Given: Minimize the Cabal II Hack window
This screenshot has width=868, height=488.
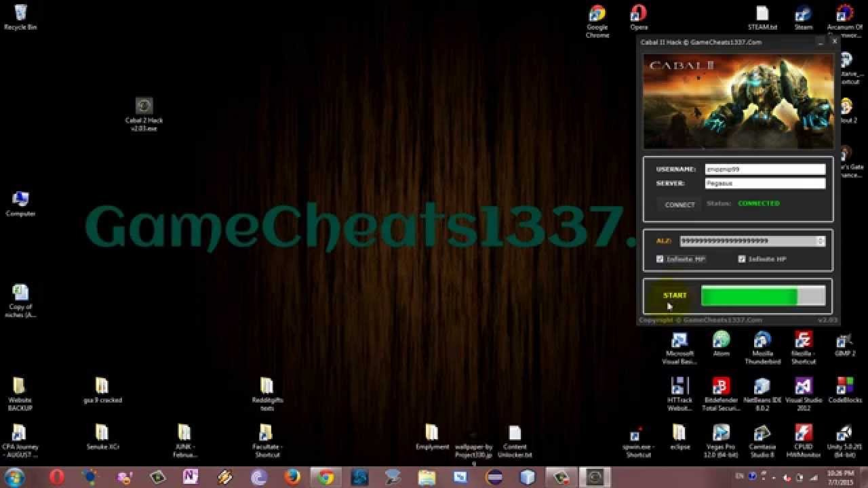Looking at the screenshot, I should (x=821, y=42).
